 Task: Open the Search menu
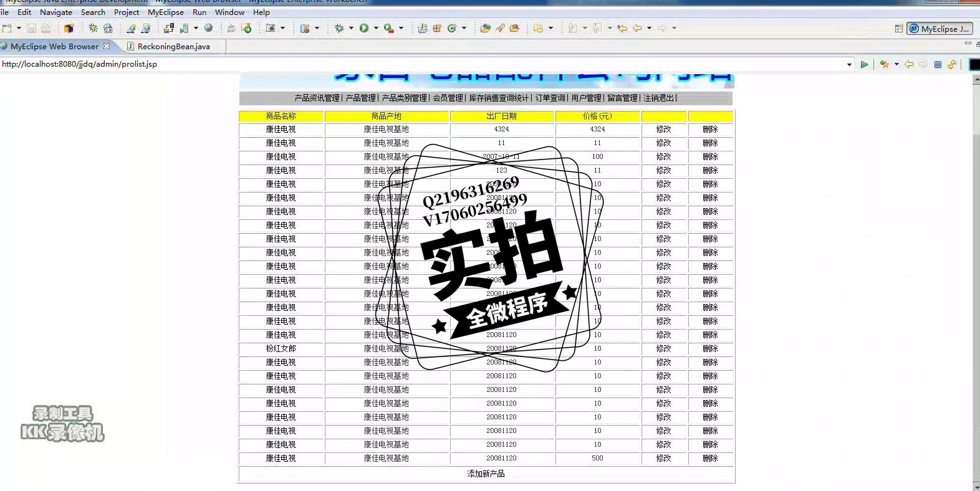(93, 12)
